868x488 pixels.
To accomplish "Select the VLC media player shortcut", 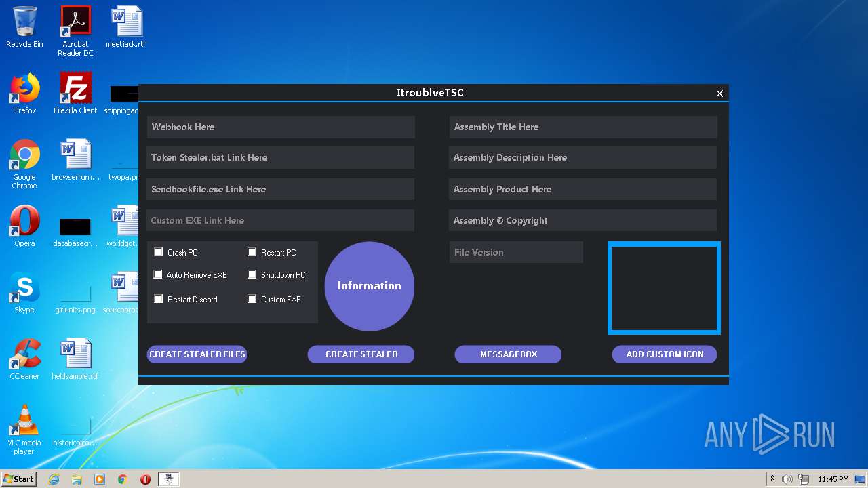I will (24, 430).
